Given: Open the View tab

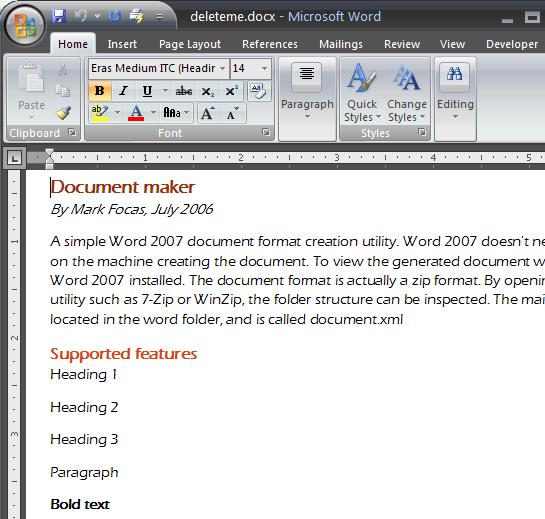Looking at the screenshot, I should (452, 44).
